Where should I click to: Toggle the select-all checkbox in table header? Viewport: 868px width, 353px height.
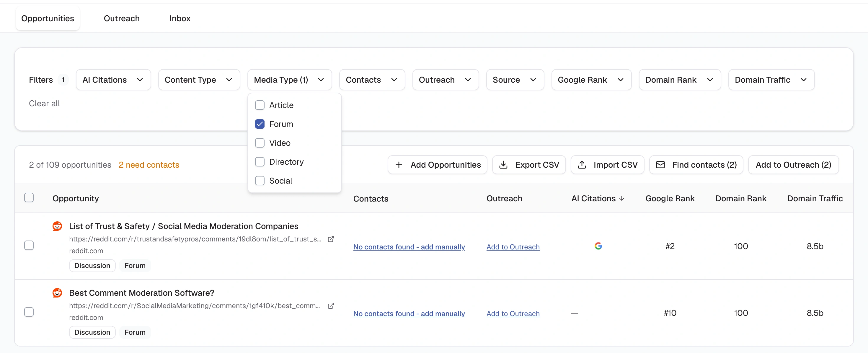click(x=29, y=197)
